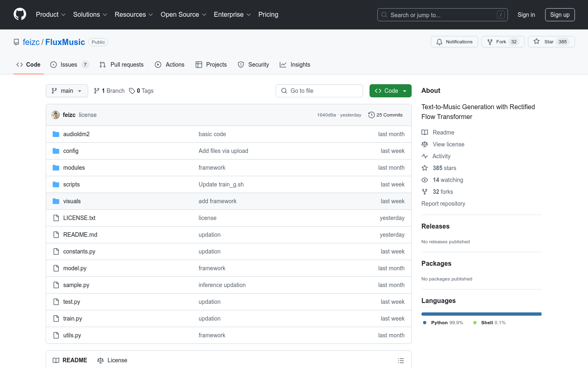This screenshot has height=368, width=588.
Task: Click the stars icon in About
Action: click(x=425, y=168)
